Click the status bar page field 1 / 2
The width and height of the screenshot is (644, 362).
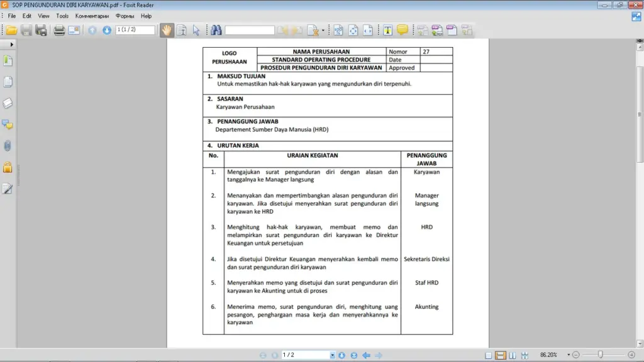[x=306, y=355]
